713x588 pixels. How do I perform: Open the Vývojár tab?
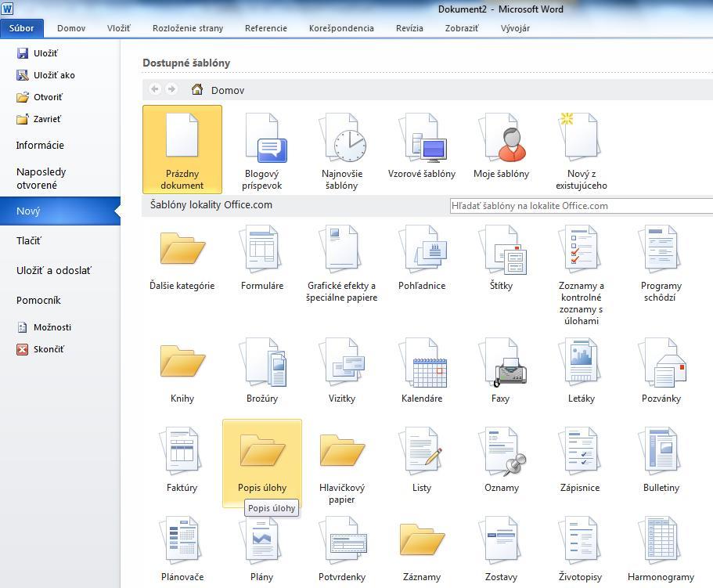pyautogui.click(x=515, y=28)
